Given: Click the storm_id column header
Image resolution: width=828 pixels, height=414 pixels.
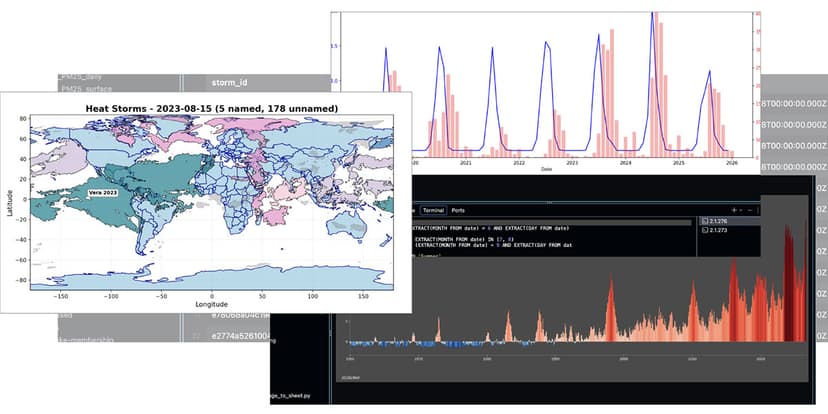Looking at the screenshot, I should click(x=229, y=83).
